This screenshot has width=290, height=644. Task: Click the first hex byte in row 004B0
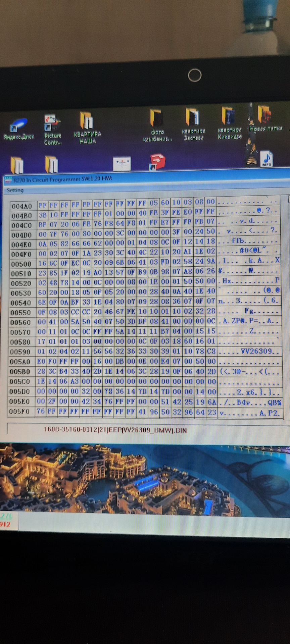click(x=42, y=215)
